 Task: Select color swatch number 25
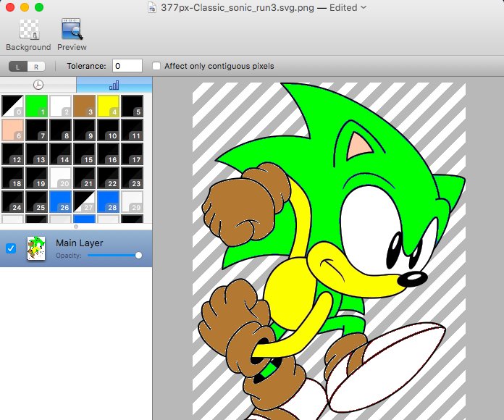pos(36,201)
